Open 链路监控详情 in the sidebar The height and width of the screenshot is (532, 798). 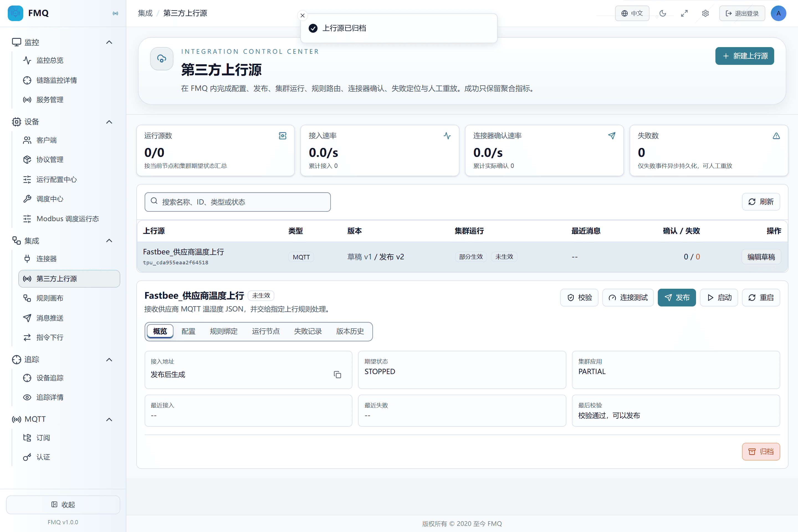pyautogui.click(x=69, y=80)
